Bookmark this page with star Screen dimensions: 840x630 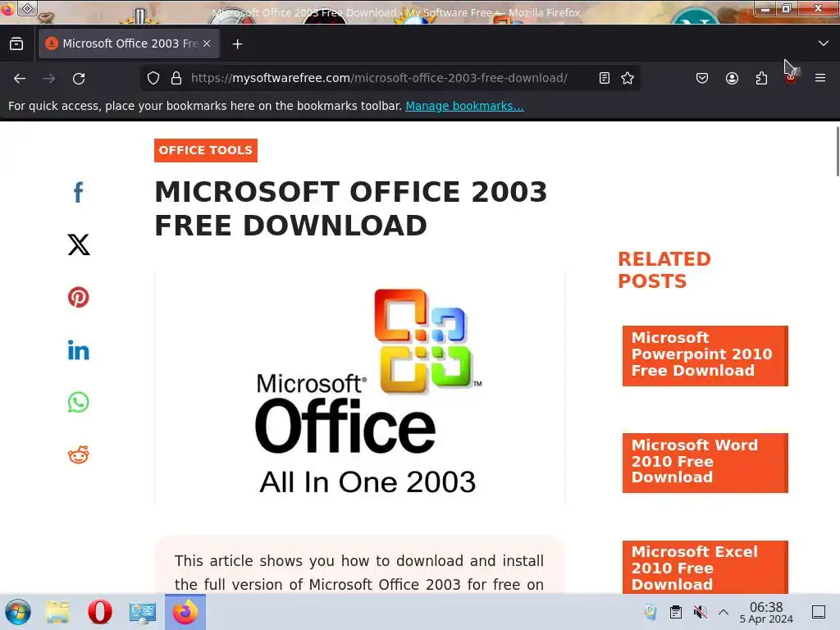pos(628,78)
